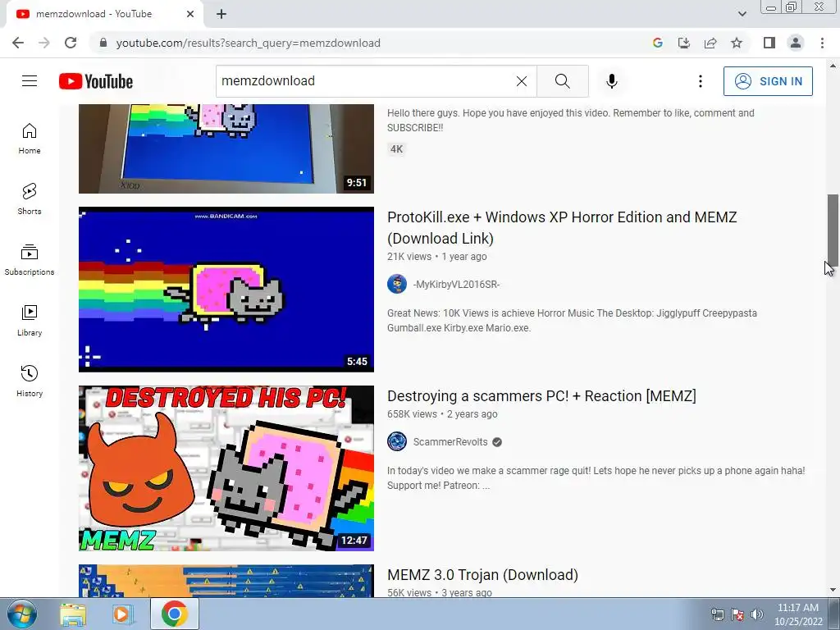This screenshot has width=840, height=630.
Task: Click the browser Forward arrow
Action: coord(44,43)
